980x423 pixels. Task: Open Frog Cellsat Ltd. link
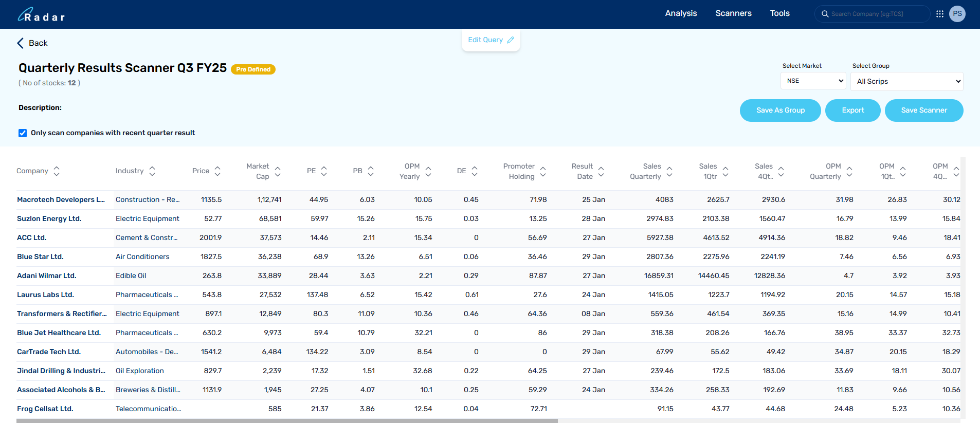pos(45,409)
